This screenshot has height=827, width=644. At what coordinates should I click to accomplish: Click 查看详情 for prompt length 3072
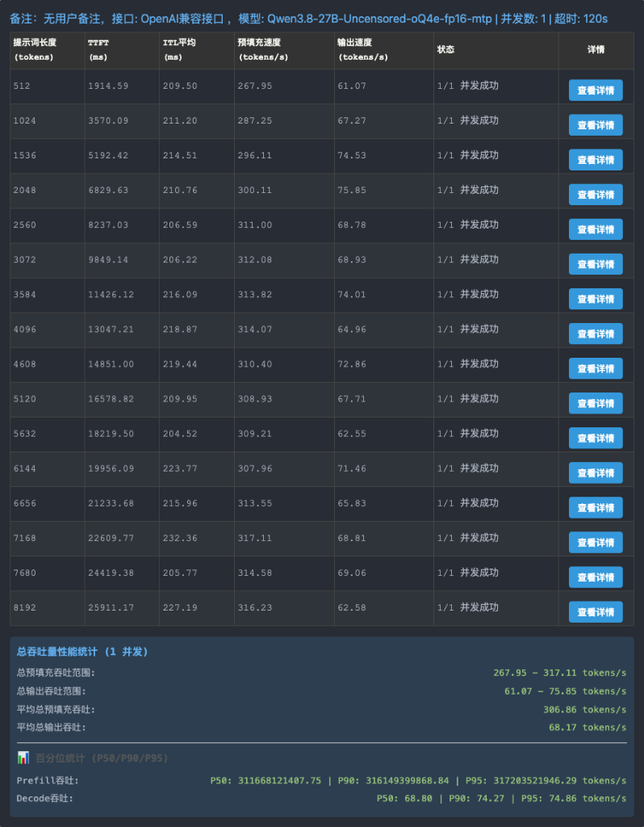click(x=596, y=264)
